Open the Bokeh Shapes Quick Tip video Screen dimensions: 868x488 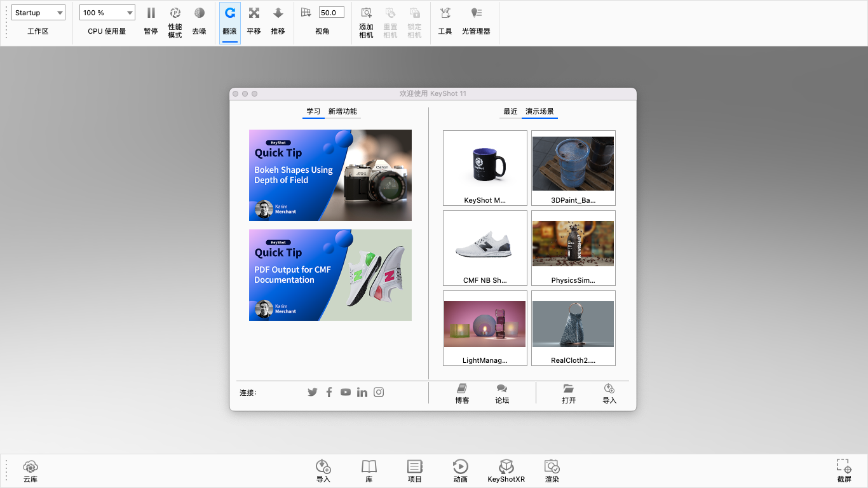[x=330, y=175]
